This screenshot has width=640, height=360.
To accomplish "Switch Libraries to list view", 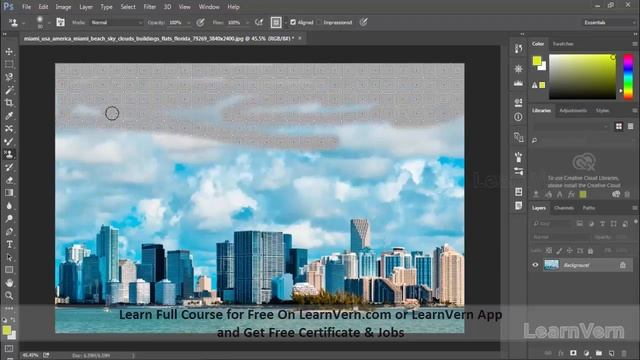I will pos(631,126).
